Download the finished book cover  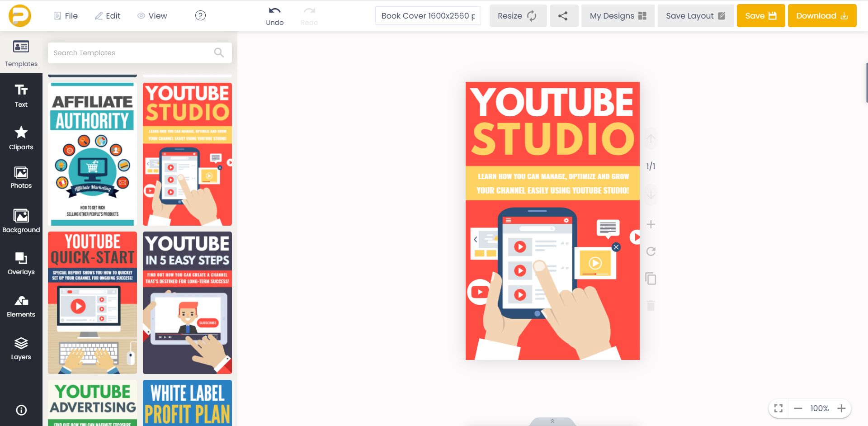click(x=821, y=15)
